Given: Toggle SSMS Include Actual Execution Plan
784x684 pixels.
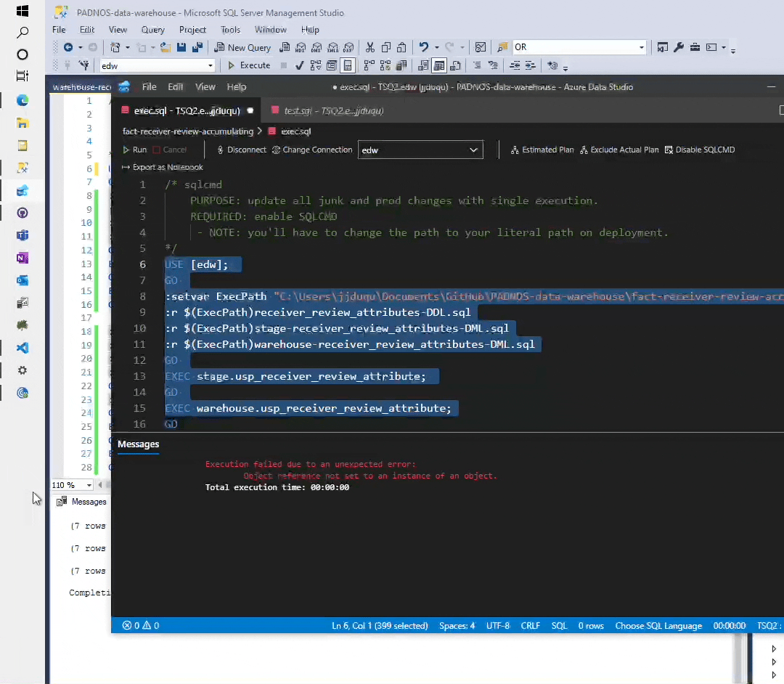Looking at the screenshot, I should 369,65.
